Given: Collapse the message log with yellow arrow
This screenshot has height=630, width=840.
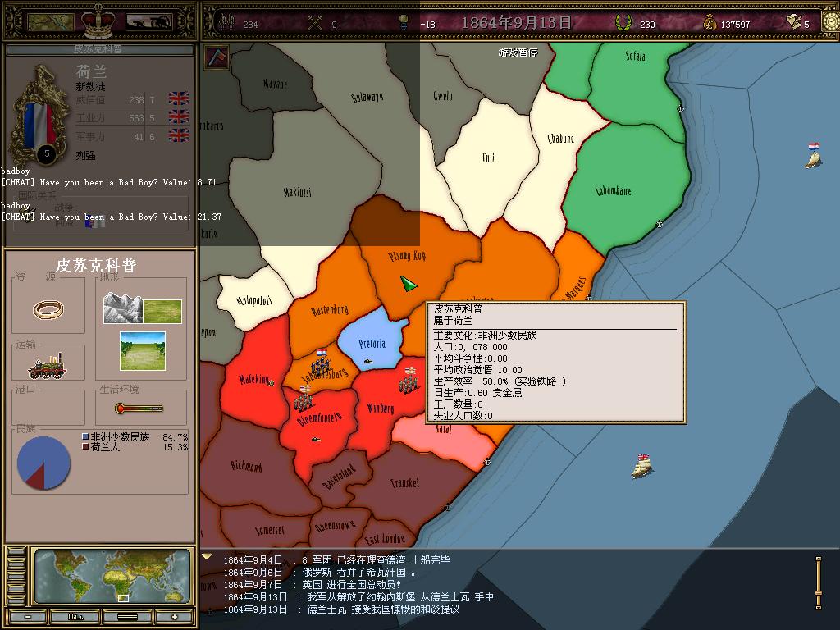Looking at the screenshot, I should point(207,557).
